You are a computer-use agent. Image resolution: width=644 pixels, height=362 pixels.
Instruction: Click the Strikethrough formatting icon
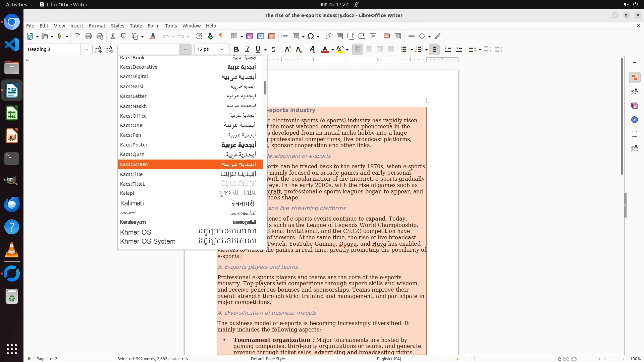click(273, 49)
